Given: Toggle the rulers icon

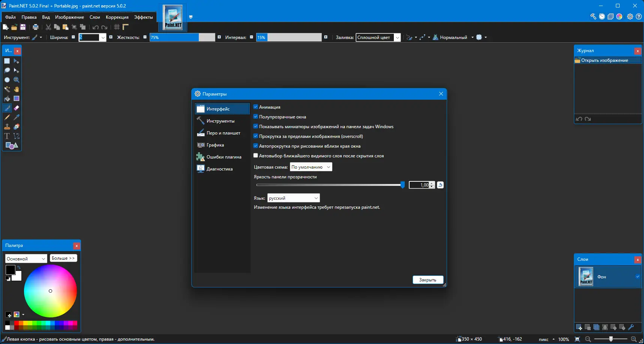Looking at the screenshot, I should 126,27.
